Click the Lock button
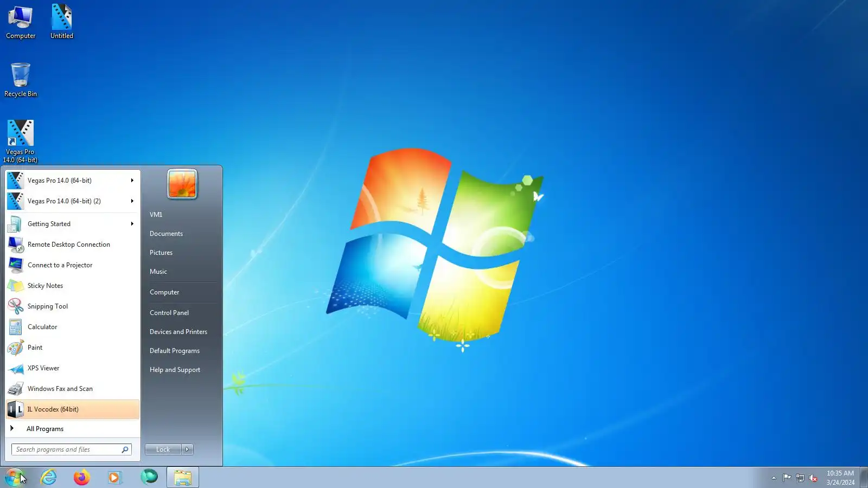This screenshot has height=488, width=868. [x=163, y=450]
